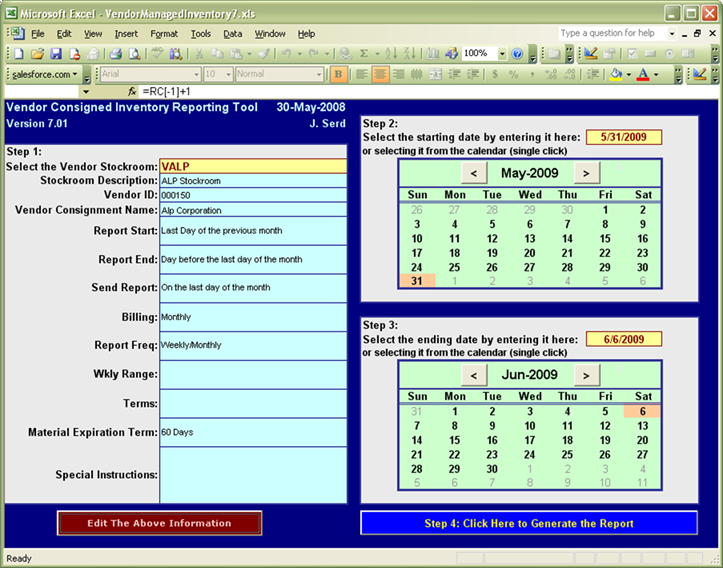
Task: Click the Open folder icon
Action: (x=37, y=54)
